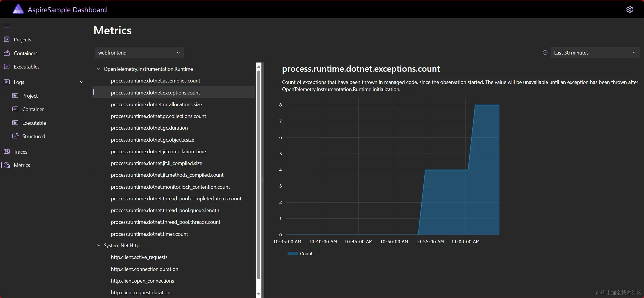Select process.runtime.dotnet.jit.compilation_time metric
This screenshot has height=298, width=644.
click(x=158, y=151)
